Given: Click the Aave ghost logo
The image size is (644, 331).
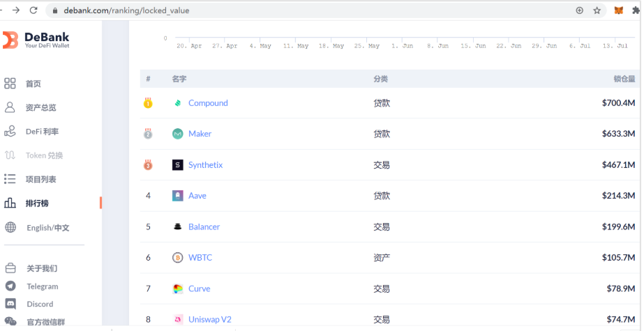Looking at the screenshot, I should click(x=177, y=196).
